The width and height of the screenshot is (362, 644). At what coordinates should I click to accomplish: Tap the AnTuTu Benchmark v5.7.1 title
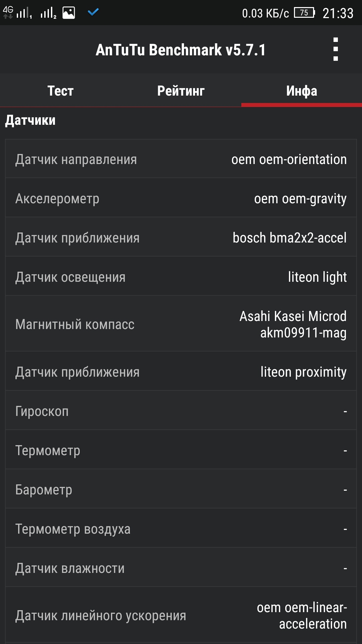click(x=181, y=50)
